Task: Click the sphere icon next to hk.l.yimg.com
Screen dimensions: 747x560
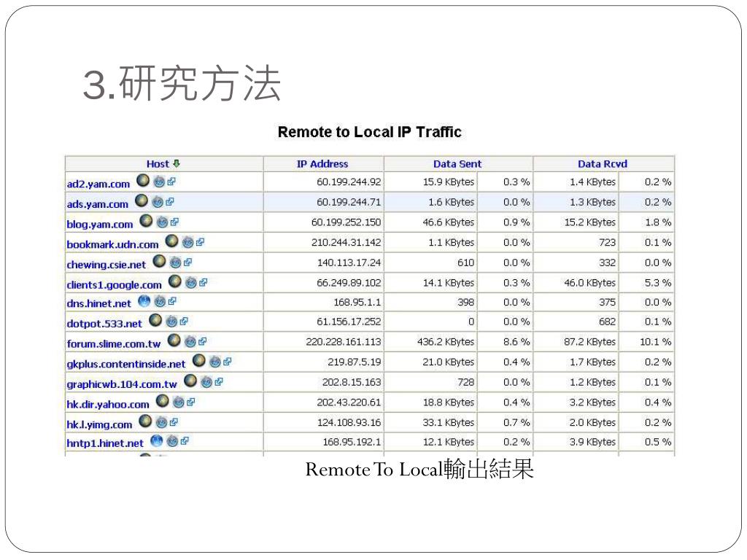Action: click(145, 421)
